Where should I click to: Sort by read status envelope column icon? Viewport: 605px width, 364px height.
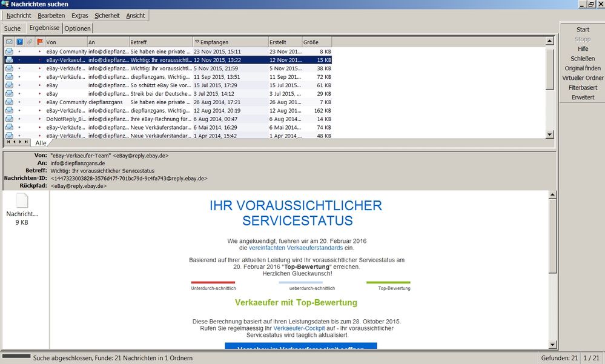(x=9, y=42)
